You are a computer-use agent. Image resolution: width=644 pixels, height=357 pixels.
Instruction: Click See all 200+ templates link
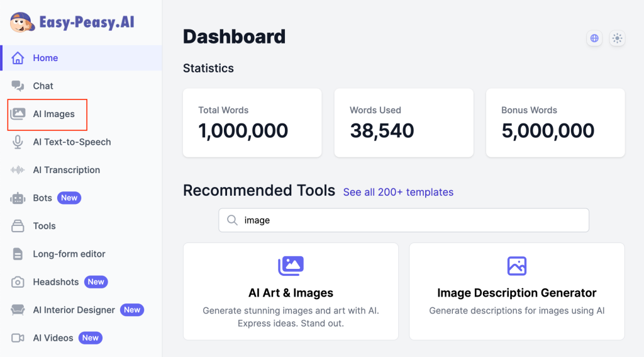click(398, 192)
